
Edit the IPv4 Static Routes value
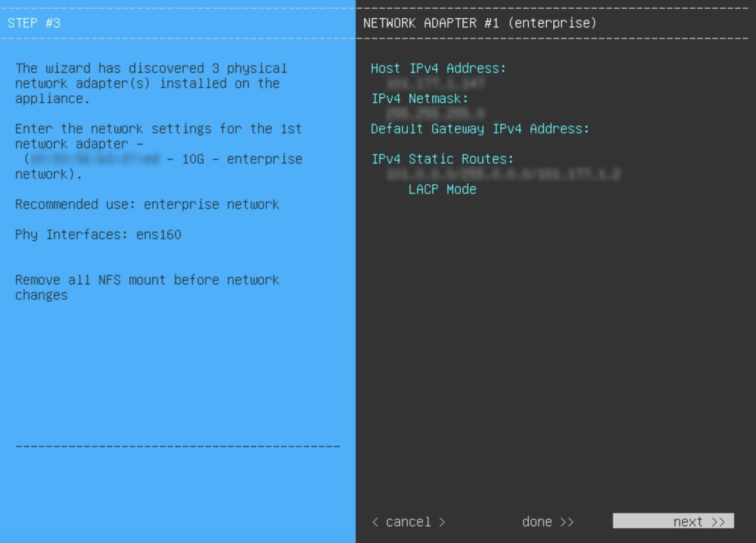503,174
